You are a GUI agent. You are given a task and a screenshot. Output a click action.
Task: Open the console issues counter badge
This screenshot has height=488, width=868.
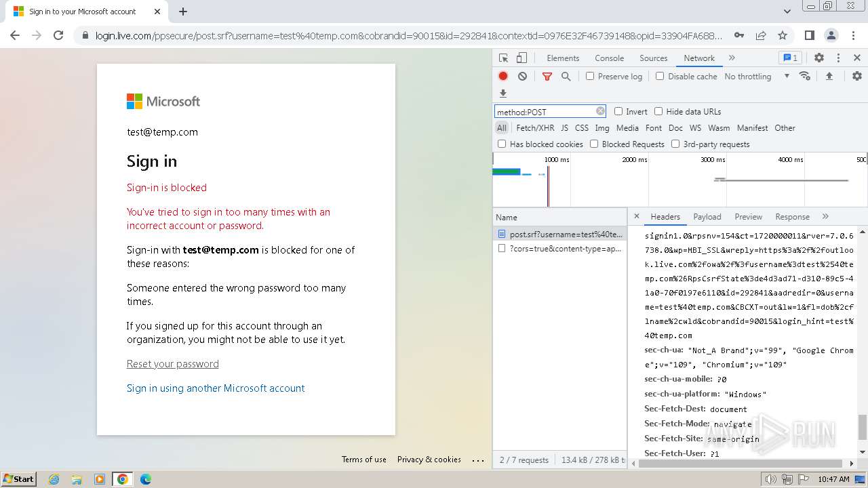790,58
